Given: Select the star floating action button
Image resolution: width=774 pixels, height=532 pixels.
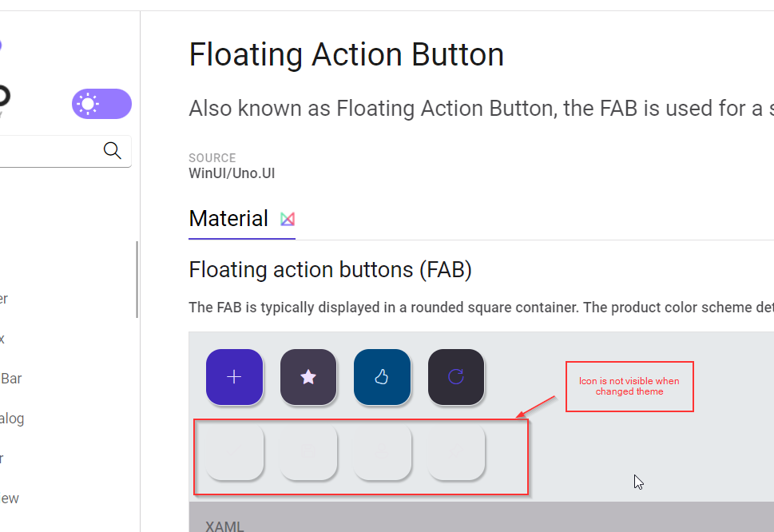Looking at the screenshot, I should pos(308,376).
